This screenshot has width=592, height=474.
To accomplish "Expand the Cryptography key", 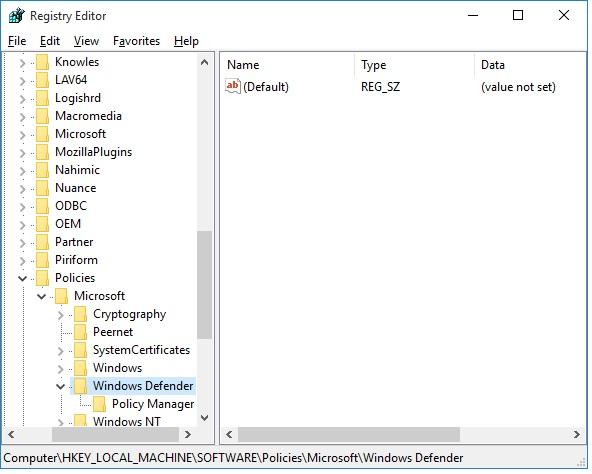I will (60, 315).
